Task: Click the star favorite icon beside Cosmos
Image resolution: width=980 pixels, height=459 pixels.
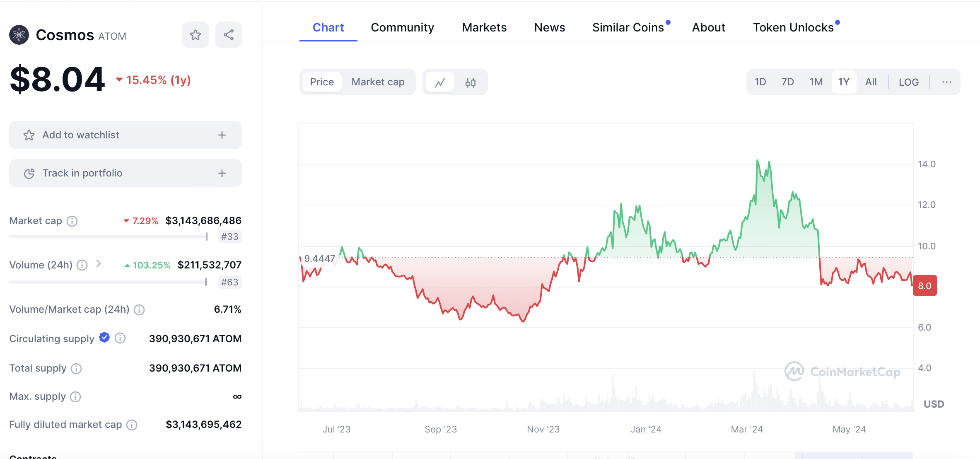Action: (x=195, y=35)
